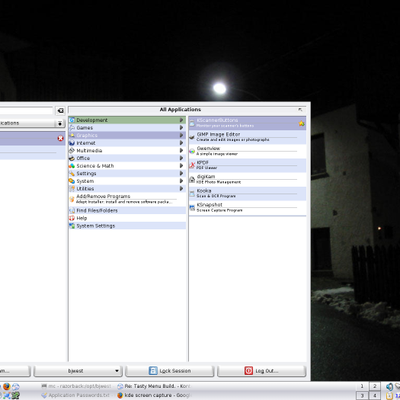This screenshot has height=400, width=400.
Task: Click the Firefox launcher in panel
Action: click(x=6, y=387)
